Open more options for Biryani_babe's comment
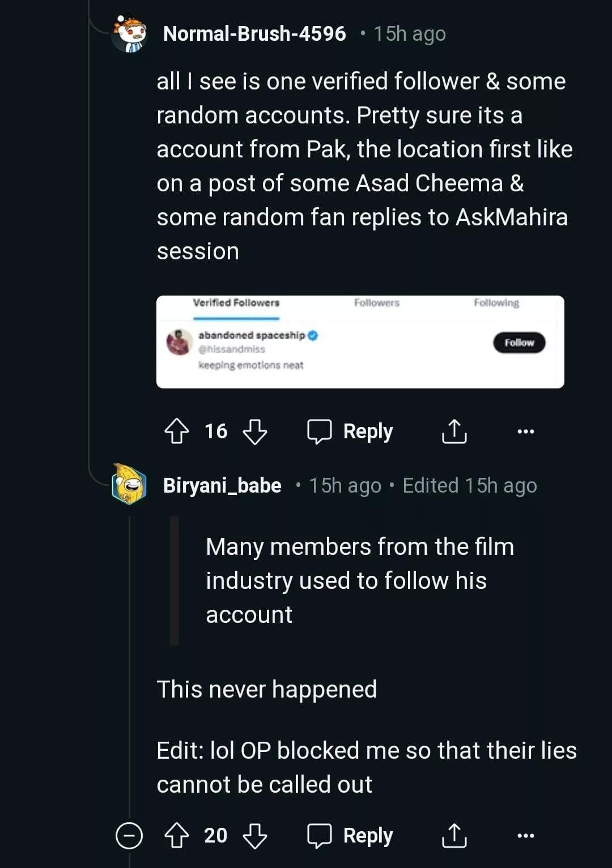This screenshot has height=868, width=612. point(525,836)
